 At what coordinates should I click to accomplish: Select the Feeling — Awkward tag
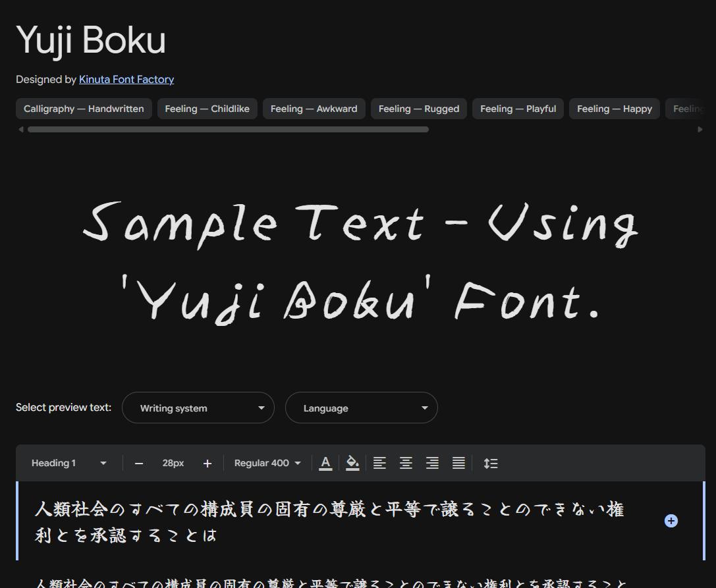[314, 109]
